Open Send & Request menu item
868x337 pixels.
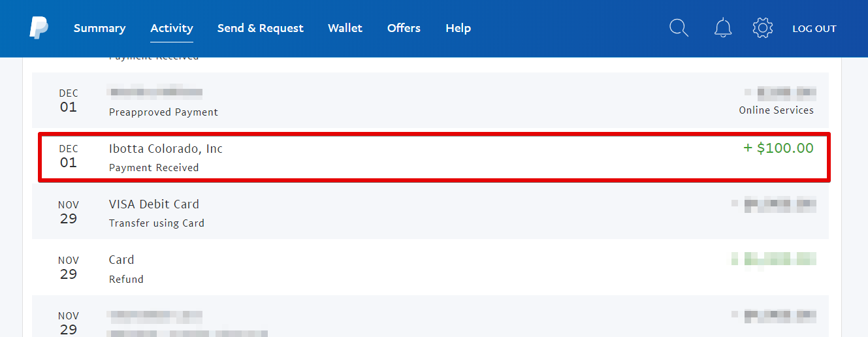pyautogui.click(x=261, y=28)
